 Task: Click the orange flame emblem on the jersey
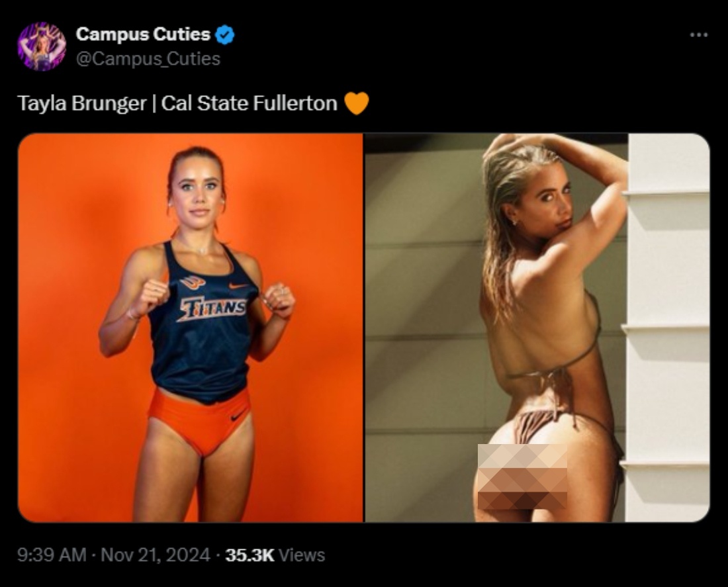pos(192,283)
